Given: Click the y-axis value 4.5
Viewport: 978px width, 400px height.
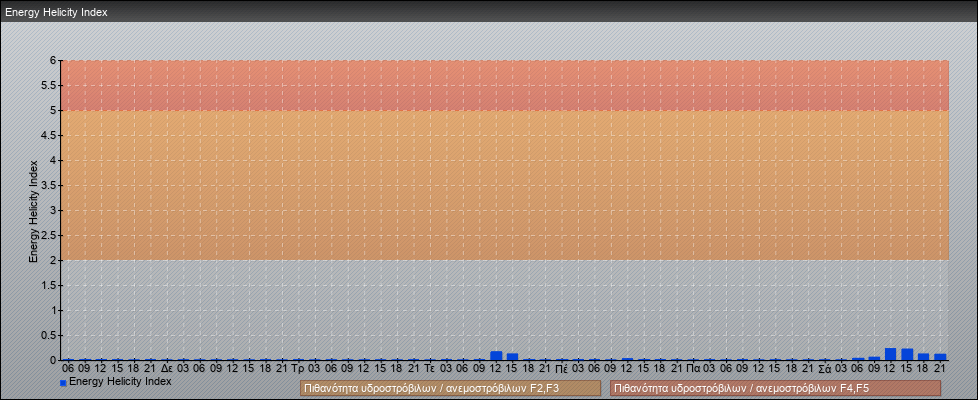Looking at the screenshot, I should click(47, 135).
